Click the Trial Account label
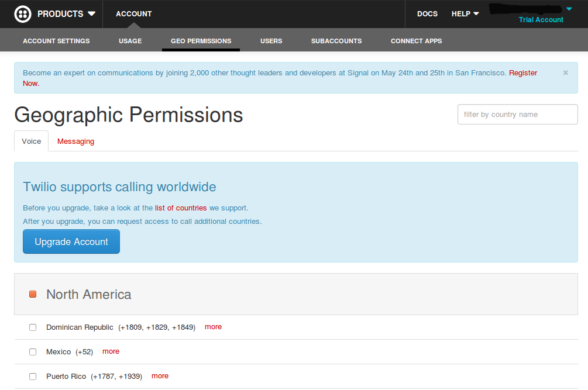588x390 pixels. coord(541,20)
